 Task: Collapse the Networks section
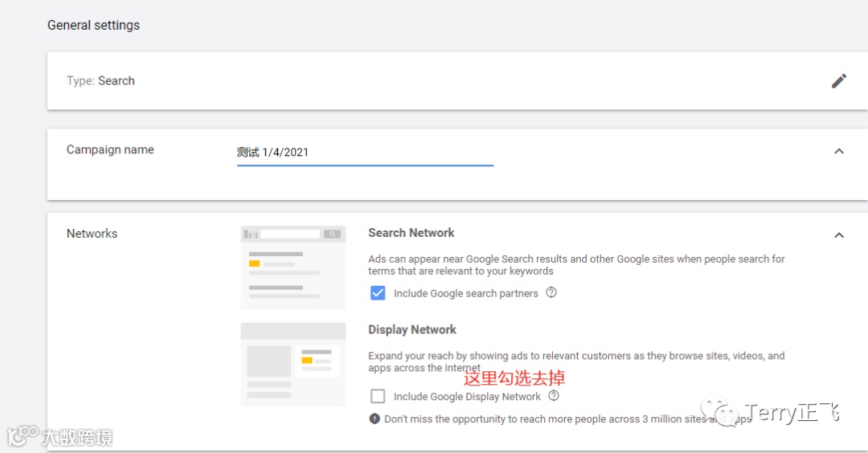pyautogui.click(x=838, y=235)
